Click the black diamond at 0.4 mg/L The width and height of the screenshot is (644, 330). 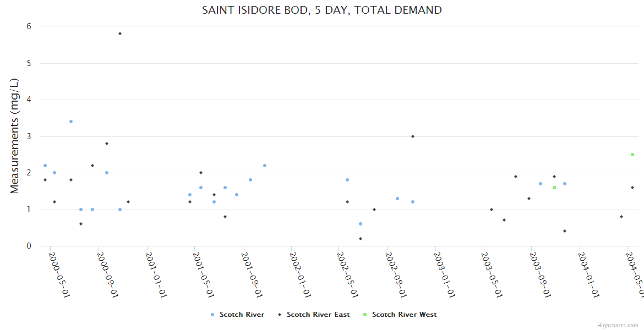click(565, 231)
